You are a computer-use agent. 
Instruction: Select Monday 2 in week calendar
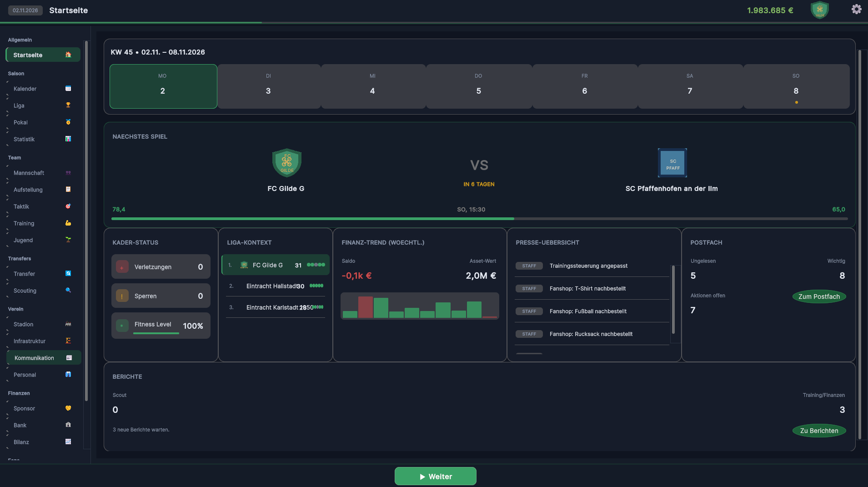(x=163, y=86)
